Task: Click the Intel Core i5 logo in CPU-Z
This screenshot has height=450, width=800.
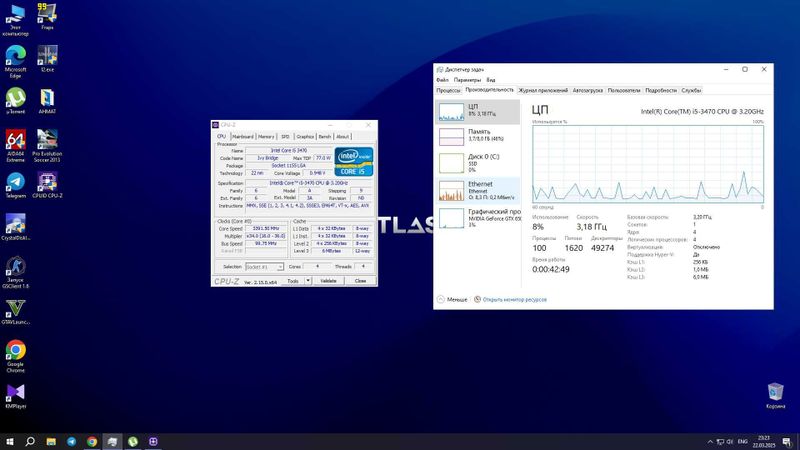Action: [354, 162]
